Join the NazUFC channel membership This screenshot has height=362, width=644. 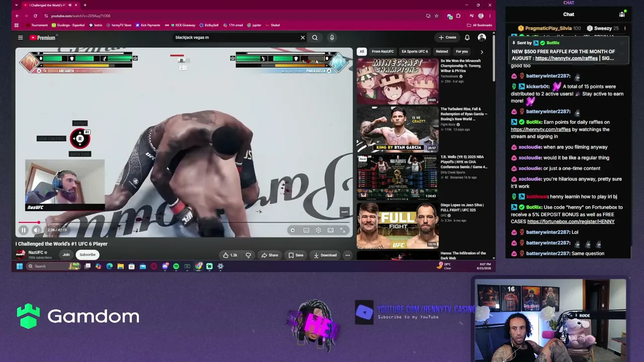click(66, 254)
